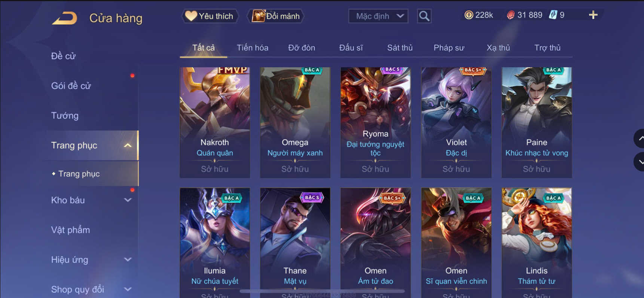Collapse the Trang phục sidebar section
Image resolution: width=644 pixels, height=298 pixels.
128,145
